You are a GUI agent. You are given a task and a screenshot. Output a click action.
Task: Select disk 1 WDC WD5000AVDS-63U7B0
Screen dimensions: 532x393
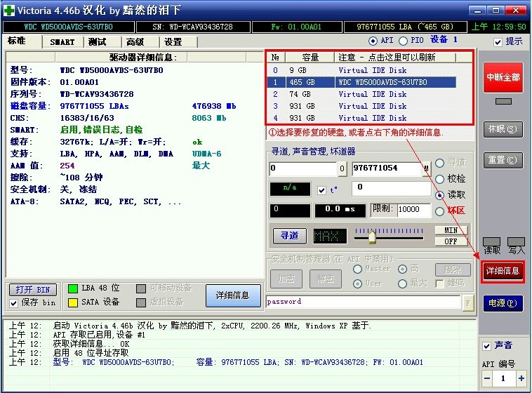coord(361,82)
